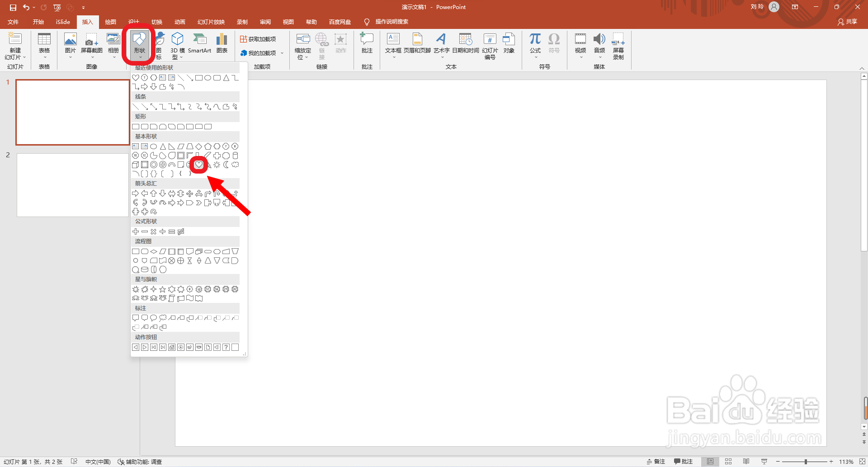Open the My Add-ins dropdown arrow
The height and width of the screenshot is (467, 868).
click(x=282, y=53)
